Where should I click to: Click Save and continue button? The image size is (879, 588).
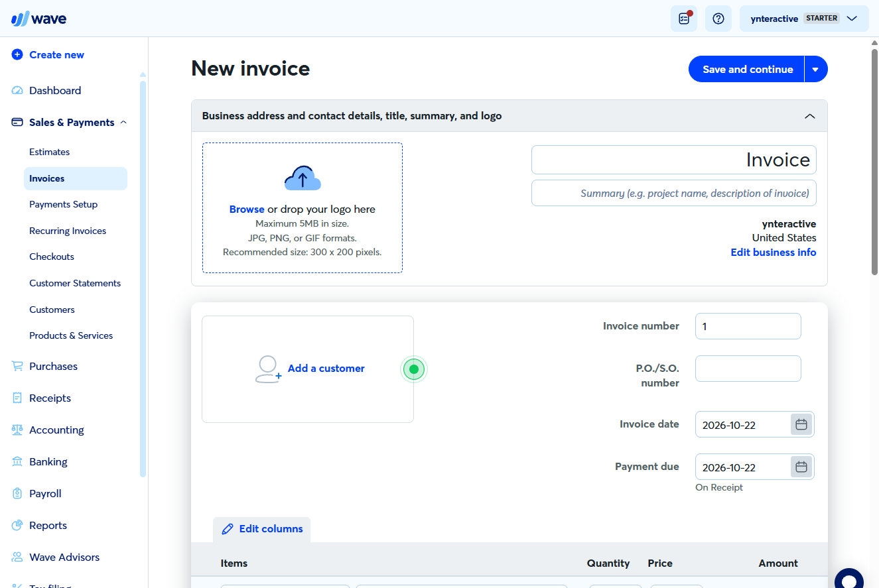tap(747, 70)
